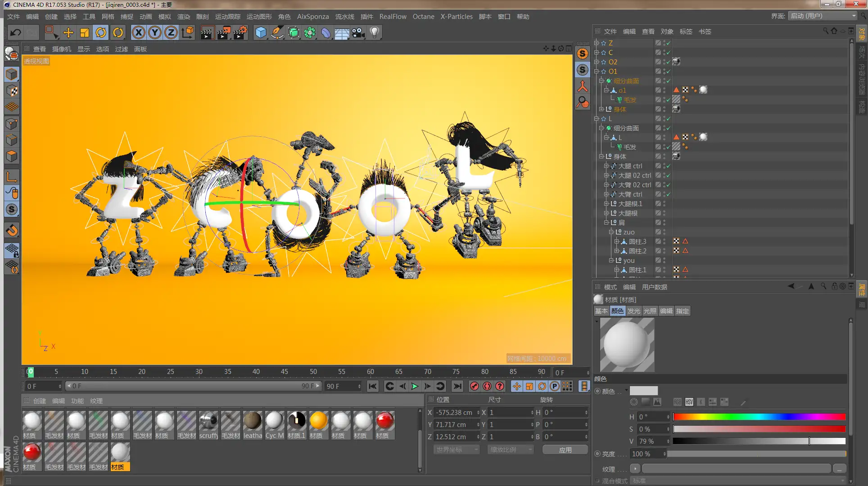Click the texture 纹理 arrow button
Image resolution: width=868 pixels, height=486 pixels.
coord(635,469)
